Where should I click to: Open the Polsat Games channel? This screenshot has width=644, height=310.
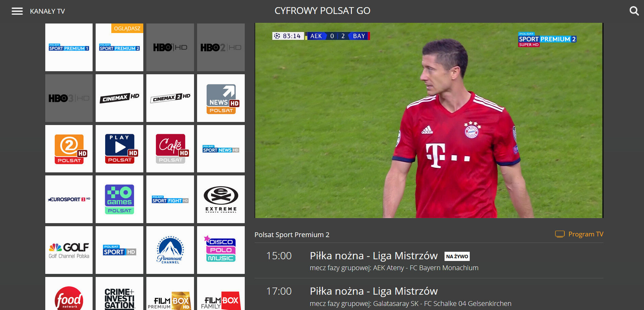click(119, 199)
